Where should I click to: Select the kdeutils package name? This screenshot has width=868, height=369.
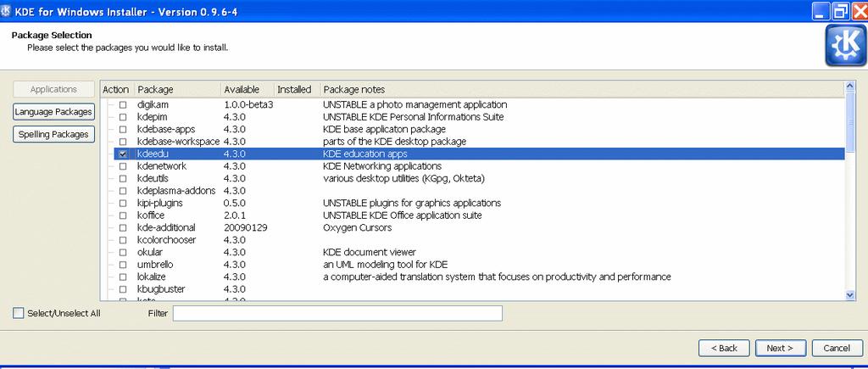153,178
